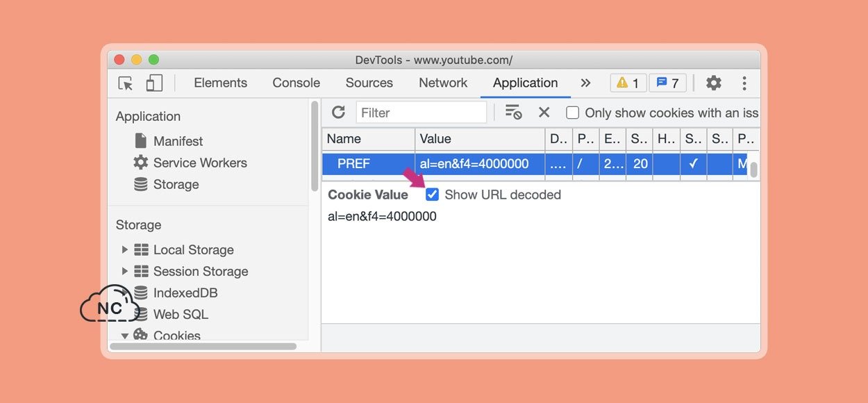Select the Application tab
868x403 pixels.
[525, 83]
